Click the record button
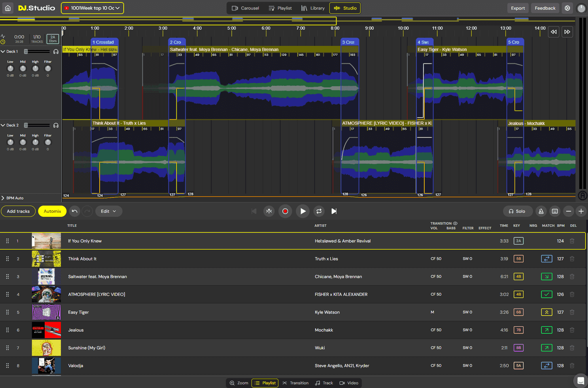 click(x=285, y=211)
